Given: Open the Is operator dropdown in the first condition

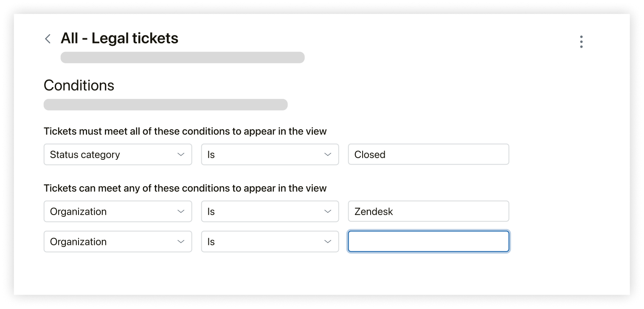Looking at the screenshot, I should (270, 154).
